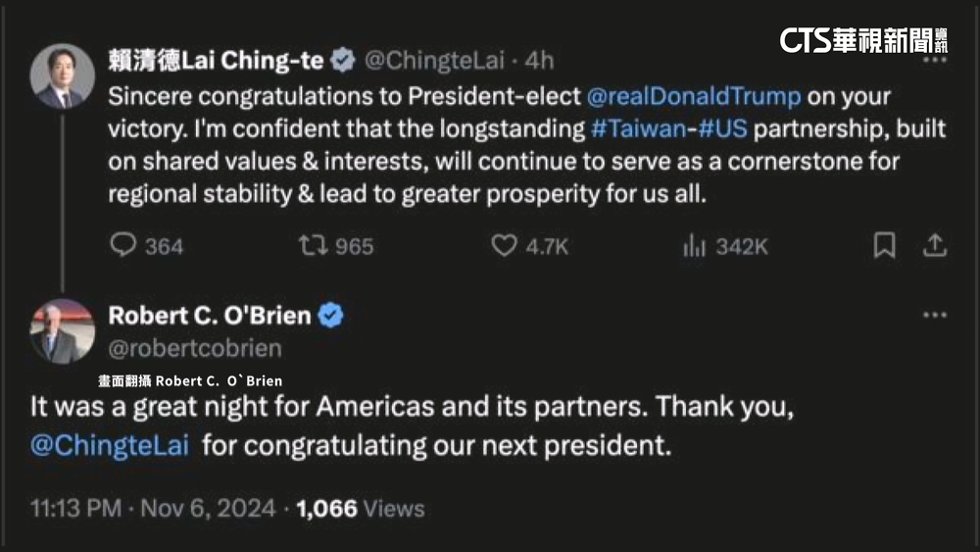The width and height of the screenshot is (980, 552).
Task: Bookmark Lai Ching-te's tweet
Action: 884,245
